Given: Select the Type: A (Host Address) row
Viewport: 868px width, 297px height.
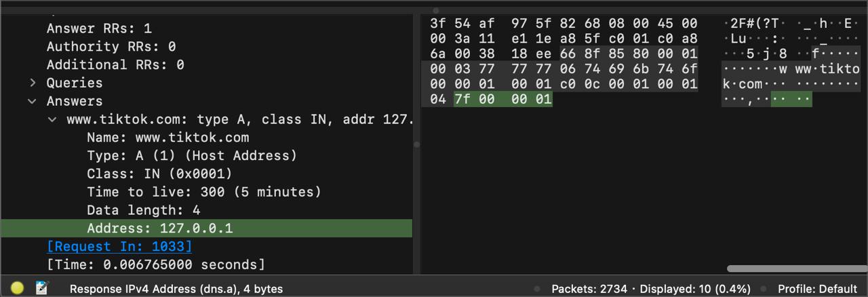Looking at the screenshot, I should tap(192, 155).
